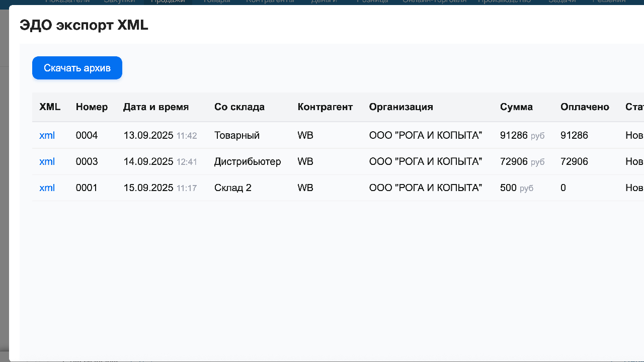
Task: Click the Оплачено value 0 in row 0001
Action: [x=563, y=188]
